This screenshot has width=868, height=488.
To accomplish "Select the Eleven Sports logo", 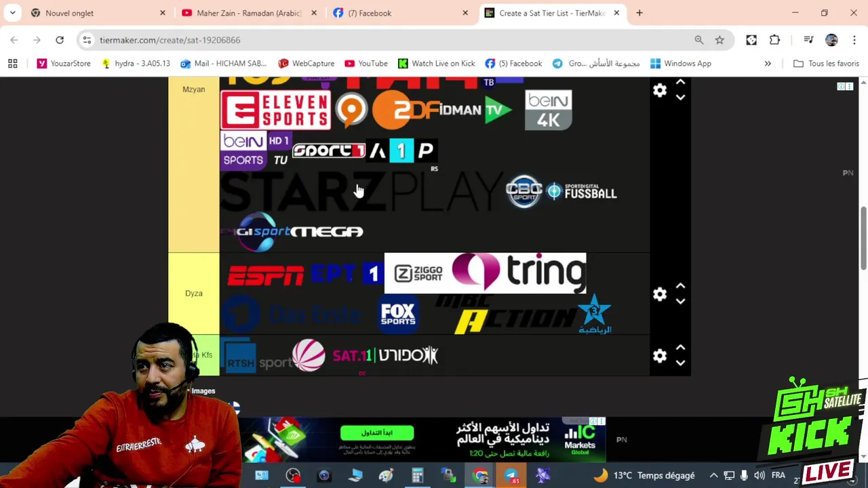I will click(x=275, y=110).
